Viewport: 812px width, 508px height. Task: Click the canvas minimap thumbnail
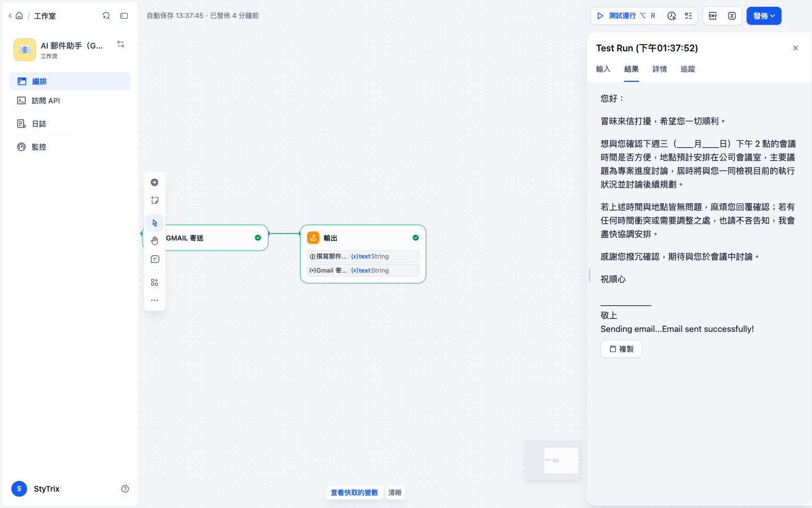pyautogui.click(x=553, y=461)
